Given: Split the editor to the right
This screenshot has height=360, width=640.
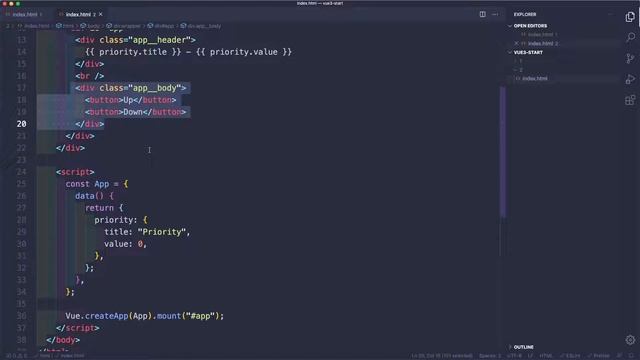Looking at the screenshot, I should click(482, 14).
